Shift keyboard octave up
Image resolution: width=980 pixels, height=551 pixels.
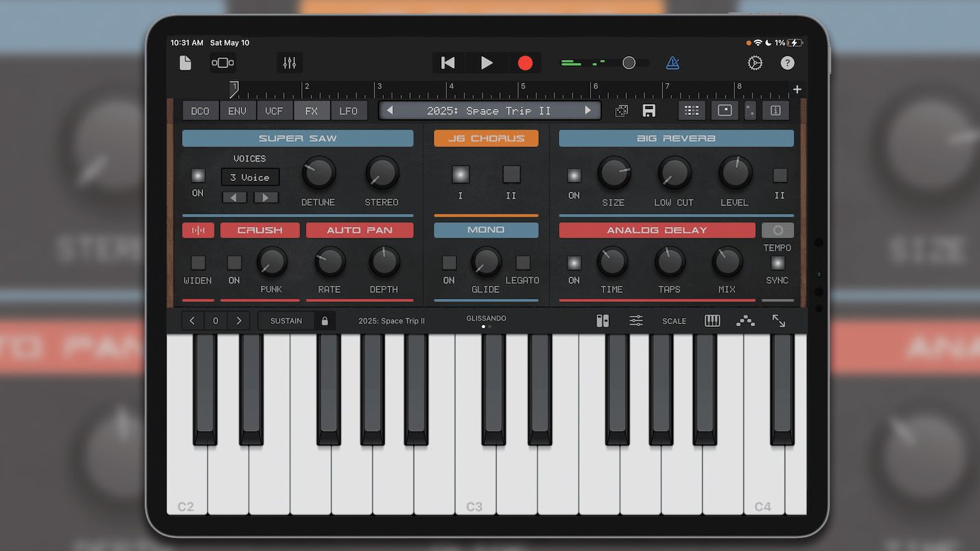point(239,321)
